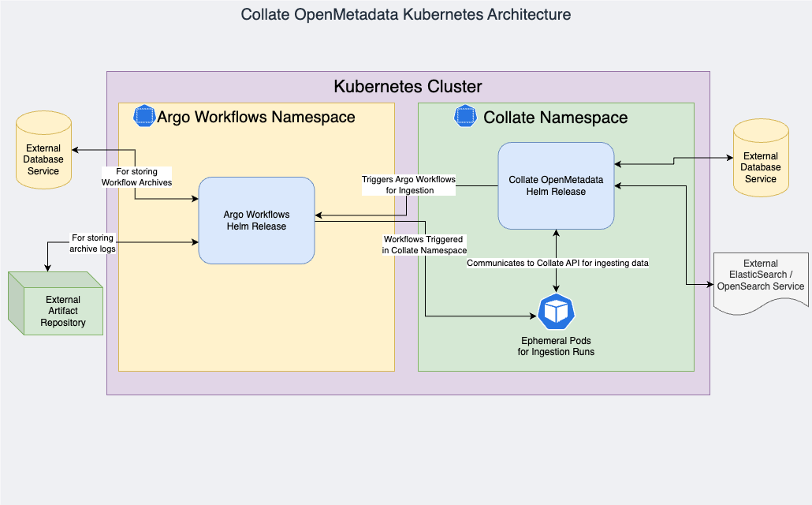The height and width of the screenshot is (505, 812).
Task: Click the Argo Workflows Namespace label
Action: click(x=256, y=118)
